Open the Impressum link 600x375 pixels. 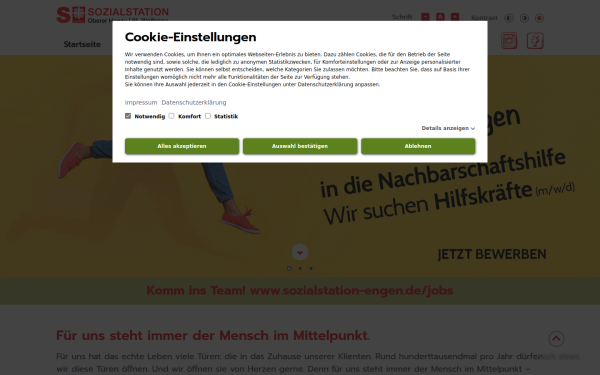141,103
